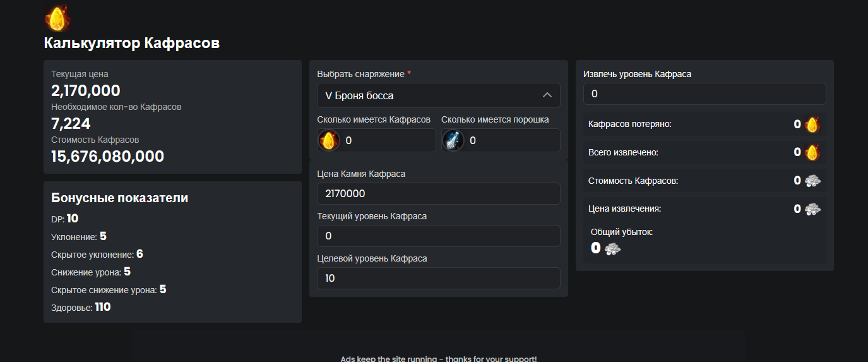
Task: Click the 'Калькулятор Кафрасов' page heading
Action: (132, 44)
